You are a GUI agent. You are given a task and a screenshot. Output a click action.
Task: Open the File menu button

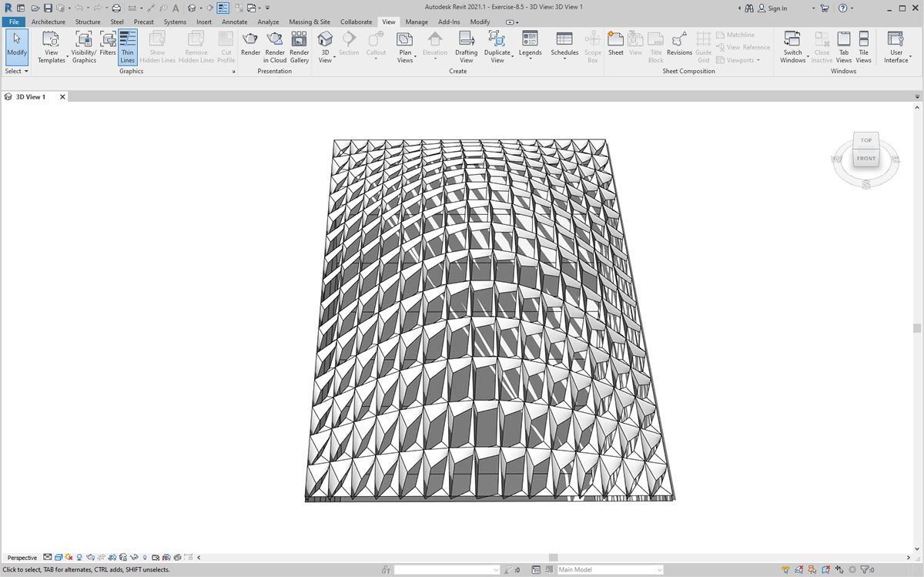(14, 22)
